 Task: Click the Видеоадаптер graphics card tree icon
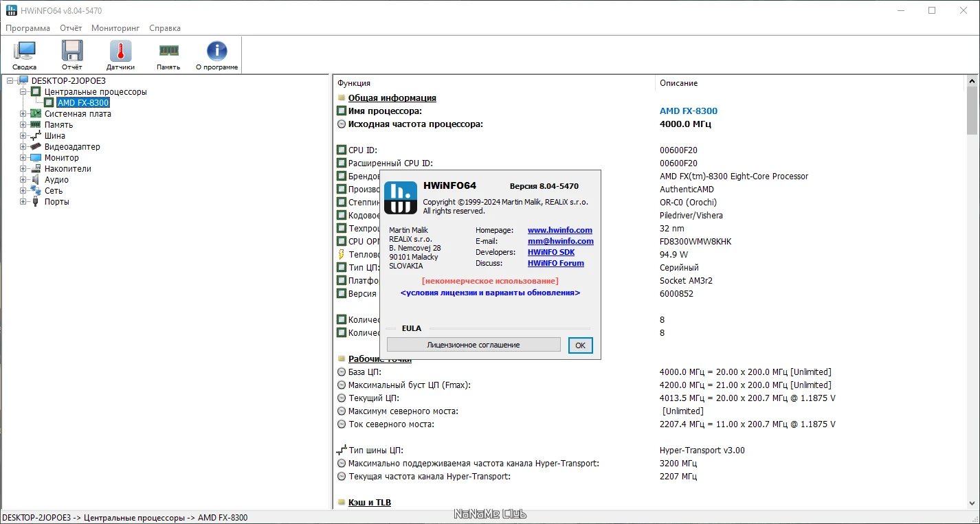click(x=36, y=147)
